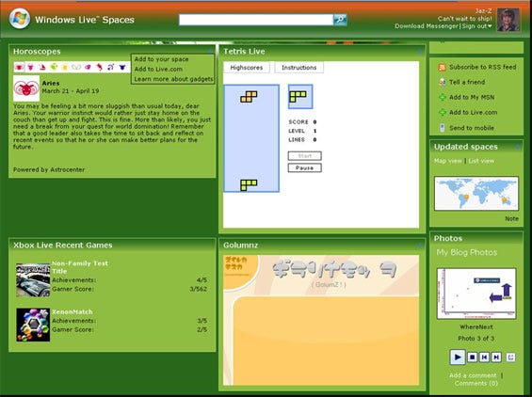Viewport: 532px width, 397px height.
Task: Open the Updated spaces gadget menu arrow
Action: (518, 147)
